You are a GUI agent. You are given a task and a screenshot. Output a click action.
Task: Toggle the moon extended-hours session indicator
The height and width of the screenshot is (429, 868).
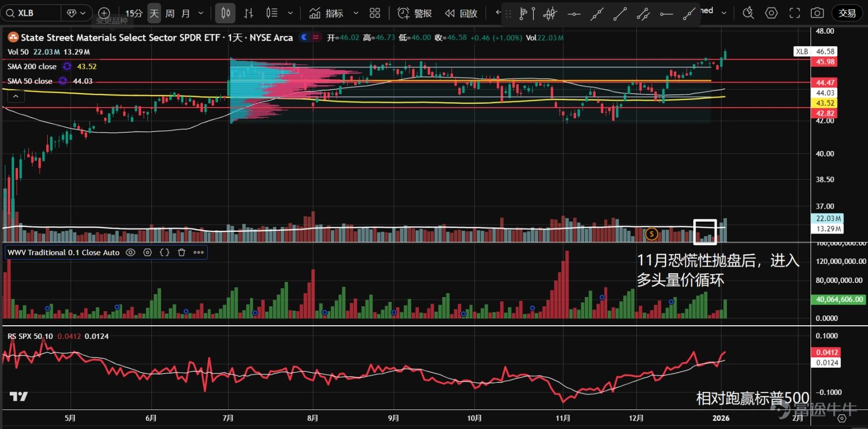tap(304, 37)
